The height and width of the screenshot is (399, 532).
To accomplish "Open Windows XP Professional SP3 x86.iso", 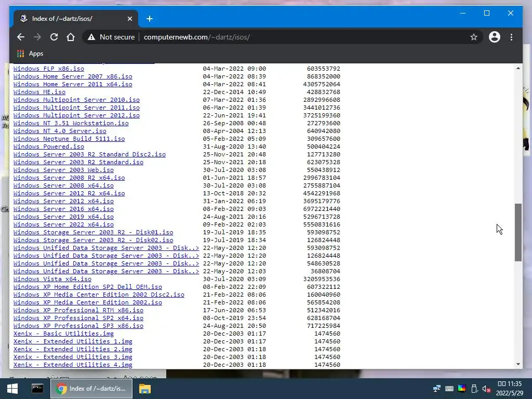I will pos(78,326).
